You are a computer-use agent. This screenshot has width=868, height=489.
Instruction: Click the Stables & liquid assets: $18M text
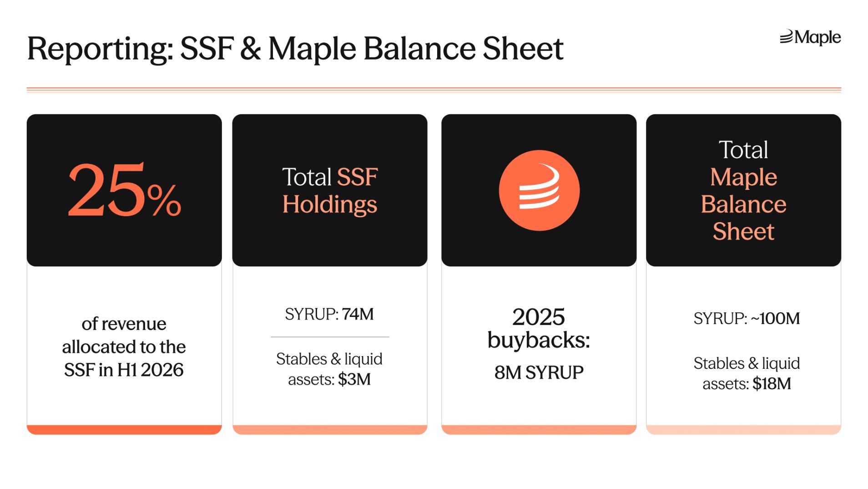click(x=746, y=373)
